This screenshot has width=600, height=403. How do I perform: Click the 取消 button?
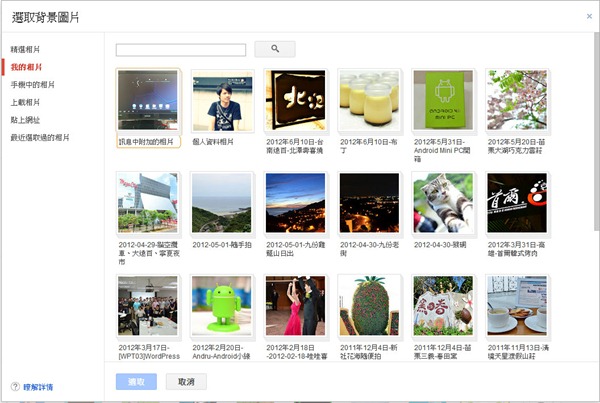pyautogui.click(x=186, y=382)
